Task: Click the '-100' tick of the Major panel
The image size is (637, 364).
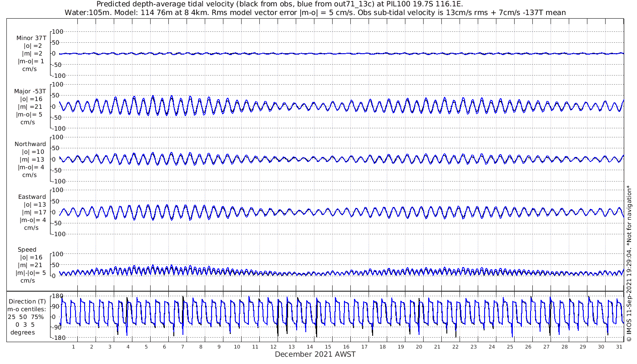Action: pyautogui.click(x=58, y=128)
